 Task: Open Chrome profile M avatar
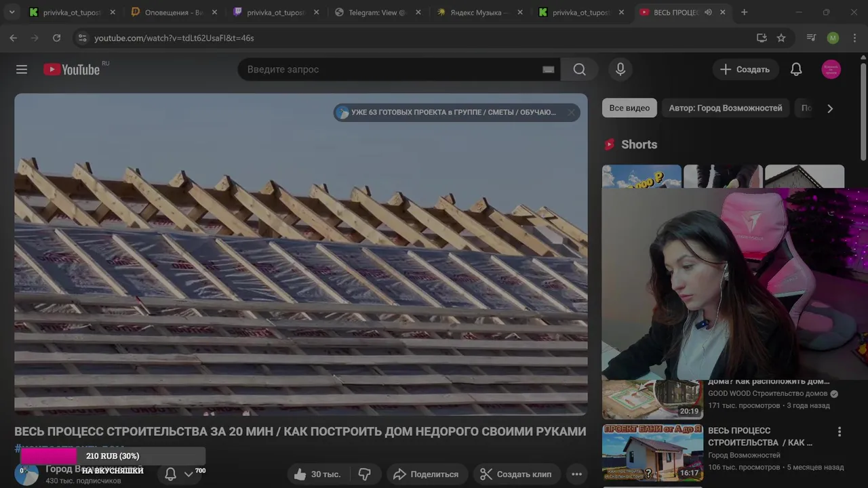[x=833, y=38]
